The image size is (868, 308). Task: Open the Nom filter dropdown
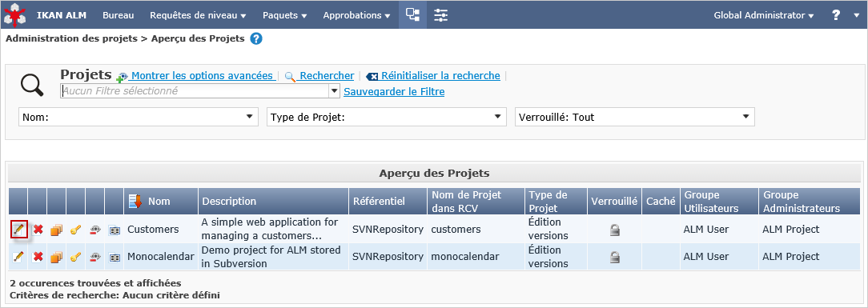[139, 117]
